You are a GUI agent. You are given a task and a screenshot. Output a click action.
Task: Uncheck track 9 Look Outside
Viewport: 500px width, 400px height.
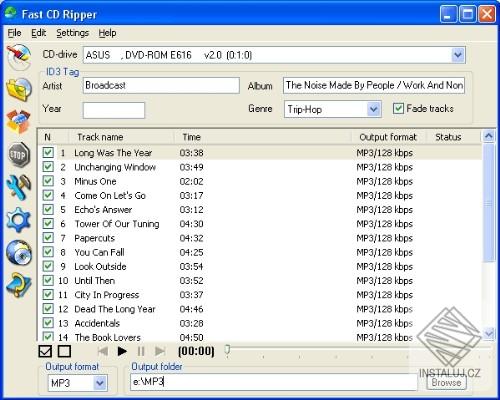click(x=48, y=266)
